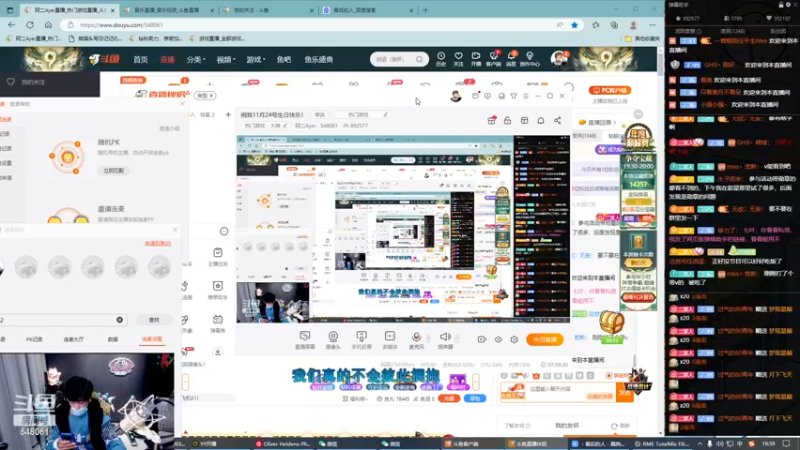Image resolution: width=800 pixels, height=450 pixels.
Task: Expand the 游戏 dropdown menu
Action: [256, 60]
